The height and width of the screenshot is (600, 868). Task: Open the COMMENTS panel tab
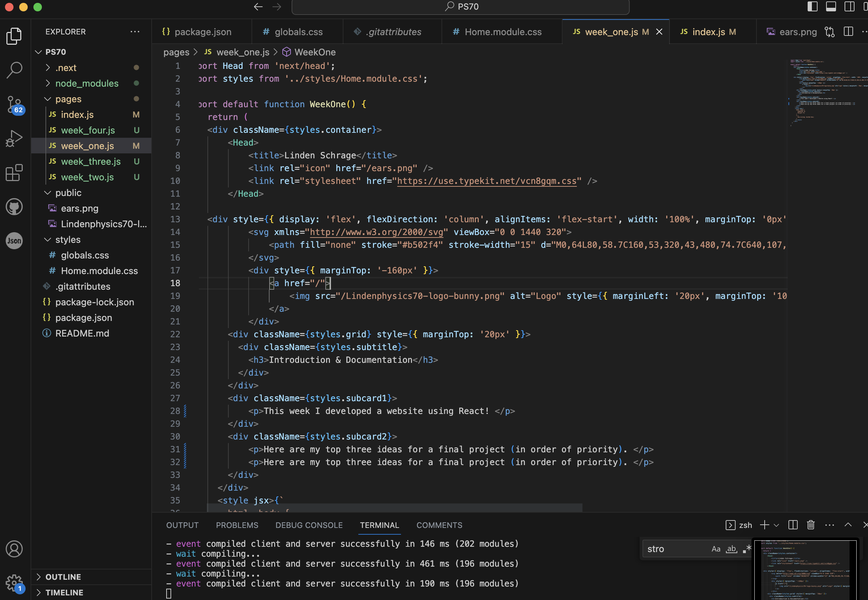click(x=439, y=525)
